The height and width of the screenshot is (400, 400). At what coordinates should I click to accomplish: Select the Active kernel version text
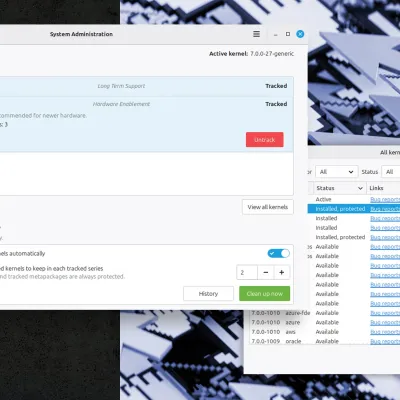click(272, 54)
